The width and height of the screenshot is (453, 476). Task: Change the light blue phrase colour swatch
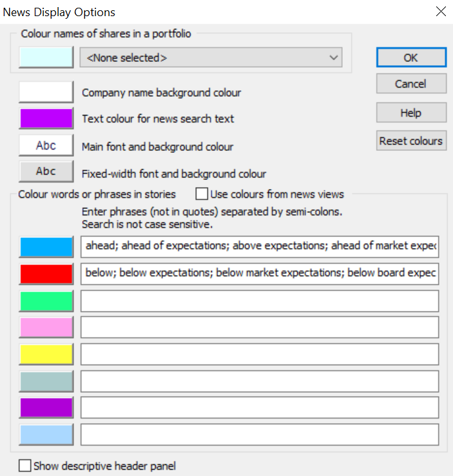coord(46,435)
